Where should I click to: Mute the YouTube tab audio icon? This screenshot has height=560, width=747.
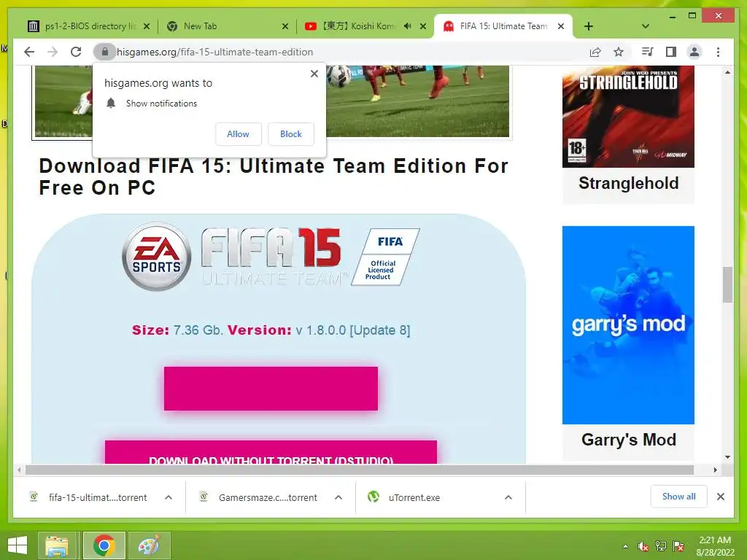pyautogui.click(x=407, y=26)
